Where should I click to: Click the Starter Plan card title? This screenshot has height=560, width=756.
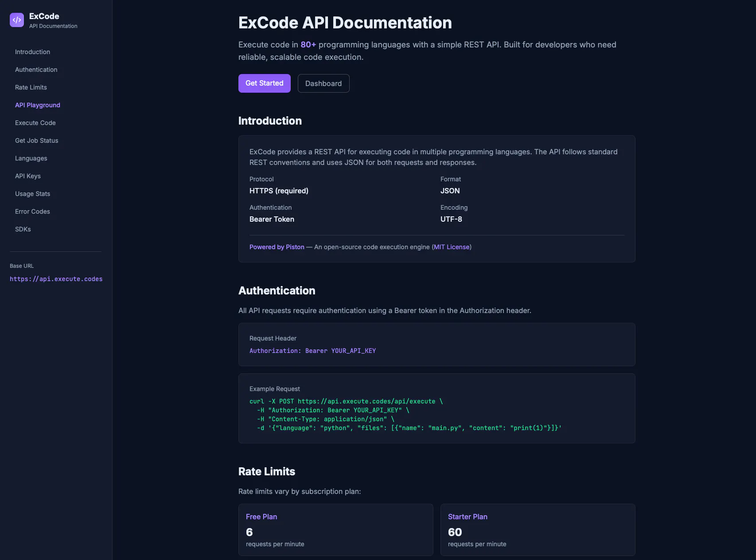pyautogui.click(x=468, y=517)
